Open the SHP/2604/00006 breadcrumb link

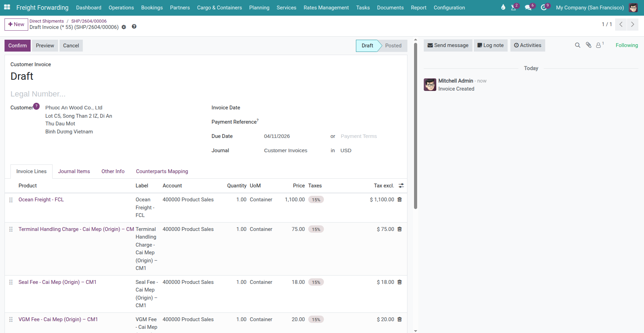pos(89,21)
